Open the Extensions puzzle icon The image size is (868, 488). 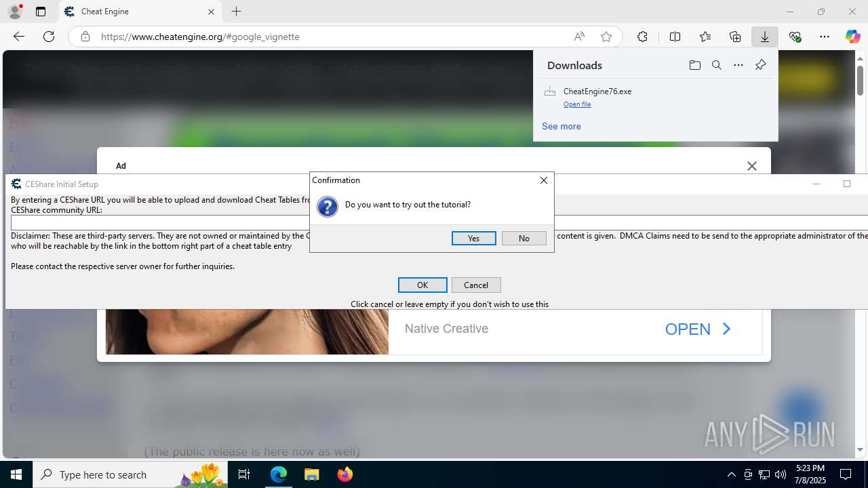642,37
